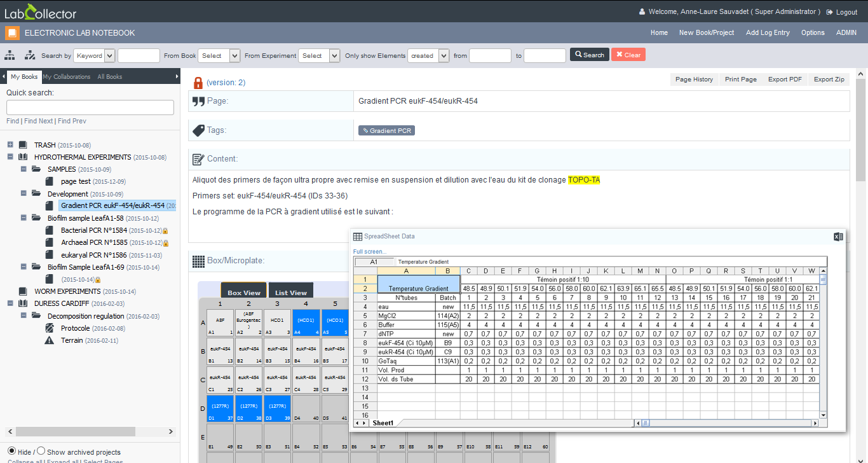The image size is (868, 463).
Task: Click the Export PDF button
Action: [x=785, y=79]
